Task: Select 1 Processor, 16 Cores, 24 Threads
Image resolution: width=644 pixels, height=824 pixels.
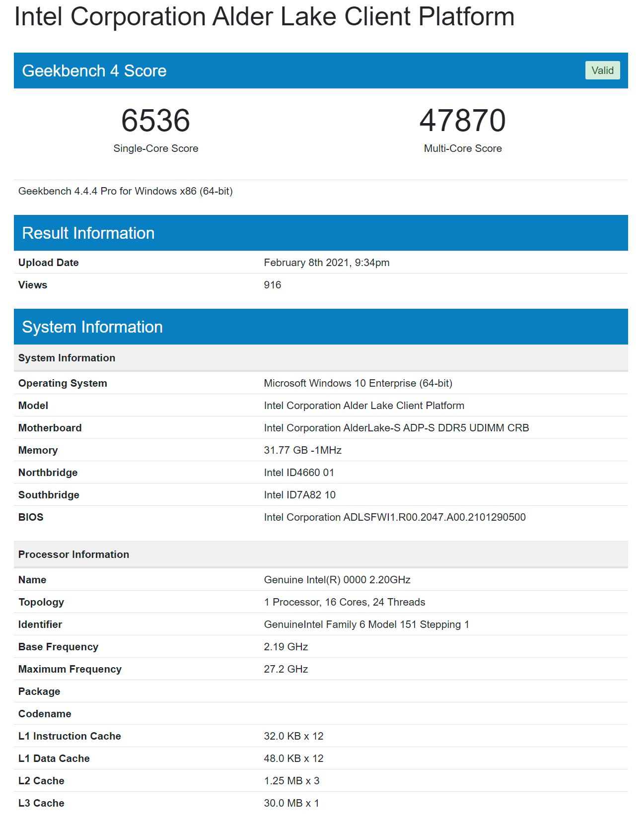Action: 345,602
